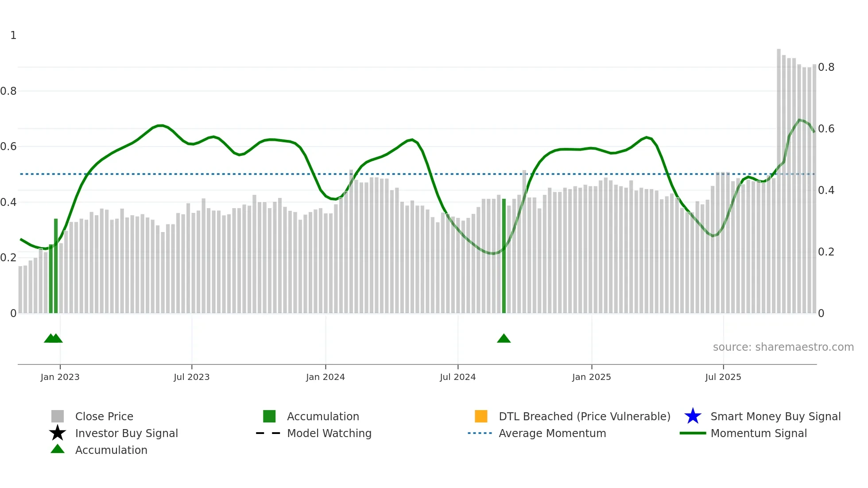This screenshot has width=868, height=488.
Task: Click the accumulation triangle marker near Sep 2024
Action: [504, 339]
